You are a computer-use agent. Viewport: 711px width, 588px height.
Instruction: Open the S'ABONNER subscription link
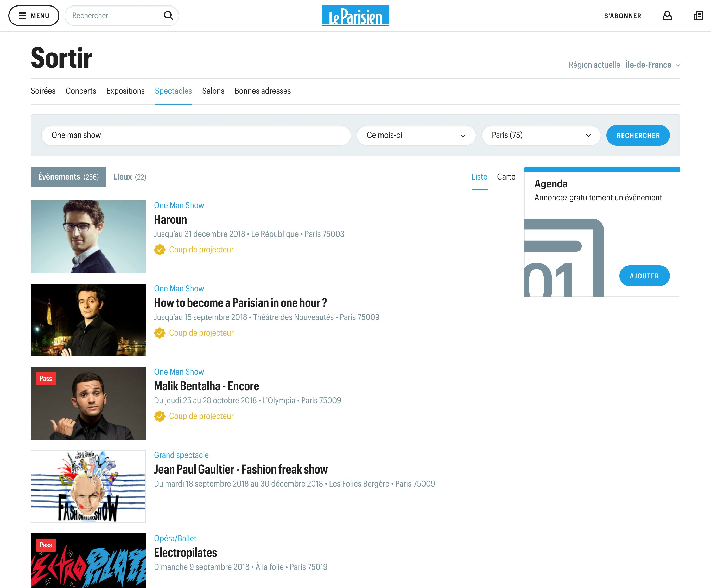click(622, 16)
